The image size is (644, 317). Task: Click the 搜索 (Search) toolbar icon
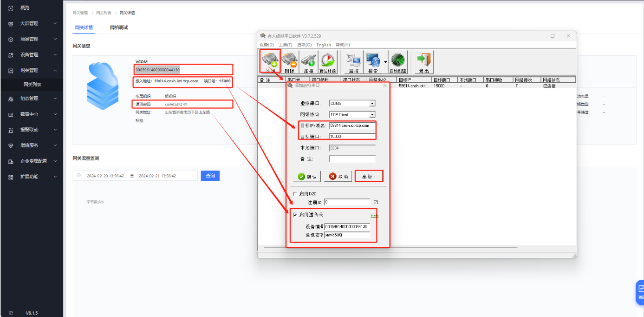(x=373, y=61)
